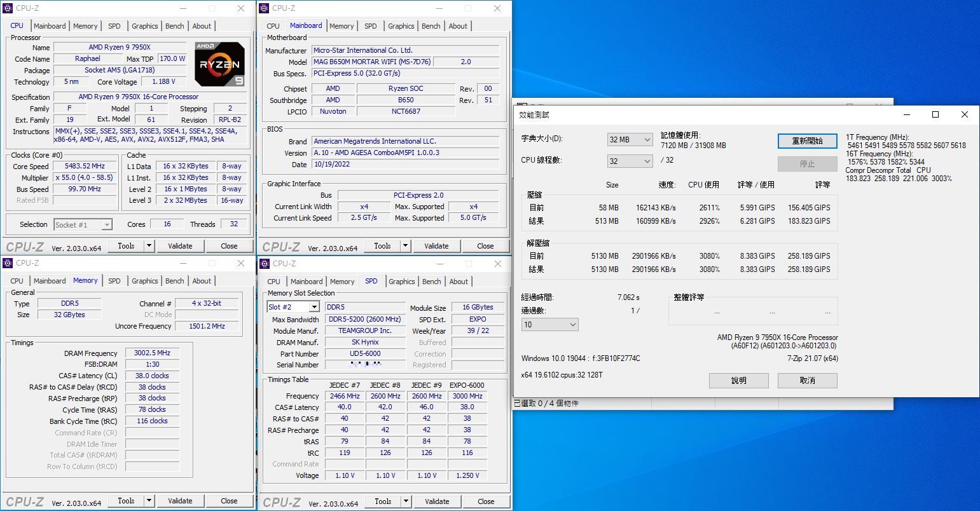Open the 32 MB dictionary size dropdown
980x511 pixels.
click(630, 140)
